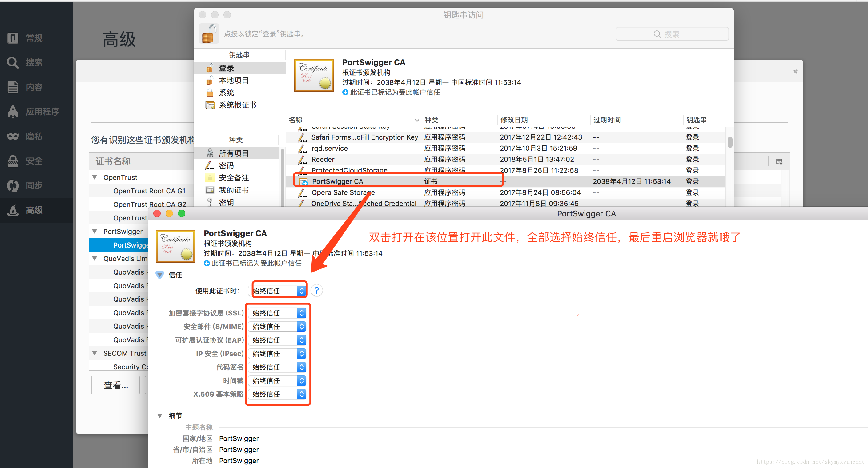Screen dimensions: 868x468
Task: Open the 内容 Content settings section
Action: coord(36,87)
